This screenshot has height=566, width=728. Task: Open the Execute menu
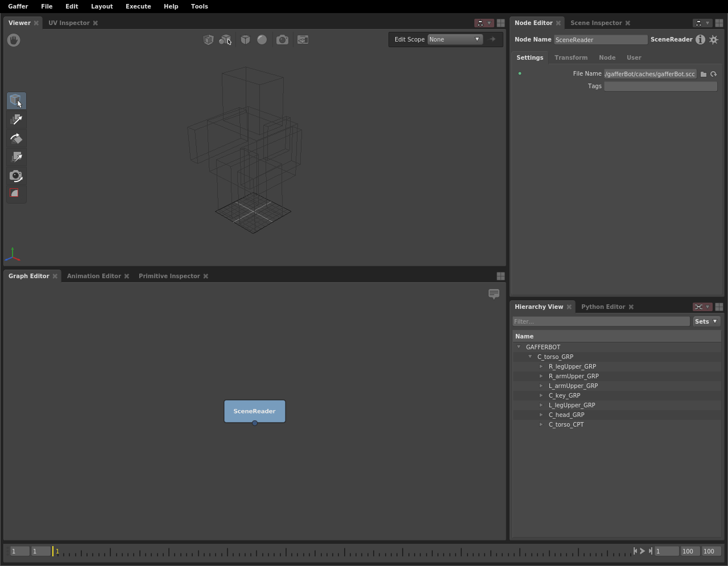point(138,6)
